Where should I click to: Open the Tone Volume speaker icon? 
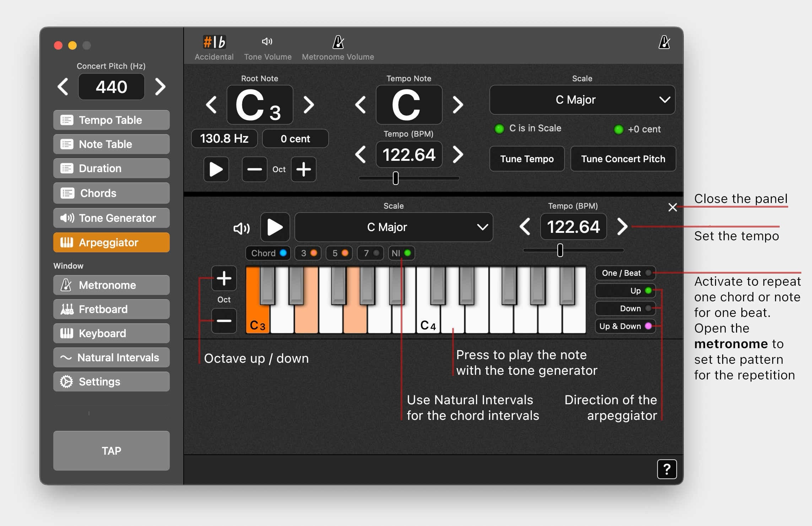point(267,42)
